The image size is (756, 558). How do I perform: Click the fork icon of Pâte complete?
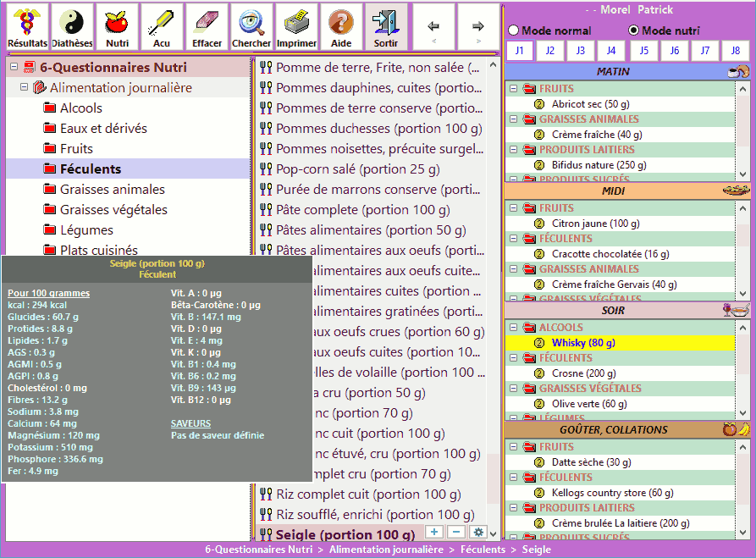point(266,209)
